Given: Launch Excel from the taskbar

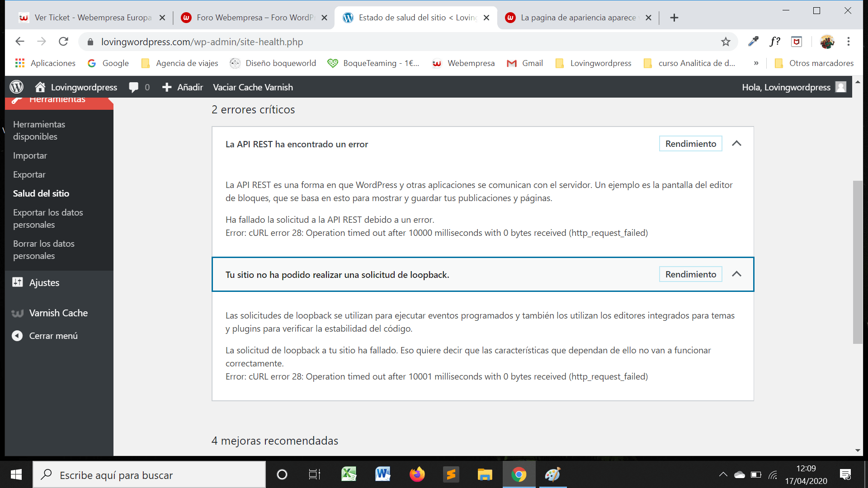Looking at the screenshot, I should (x=349, y=474).
